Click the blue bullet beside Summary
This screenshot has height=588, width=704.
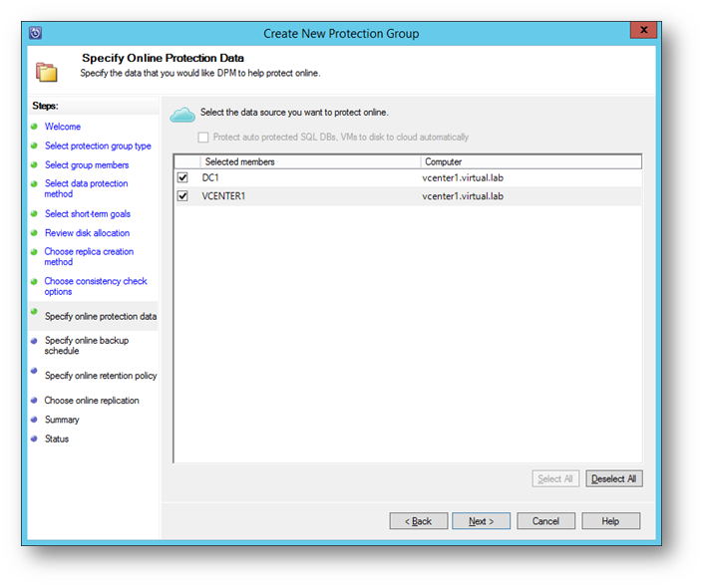[34, 420]
